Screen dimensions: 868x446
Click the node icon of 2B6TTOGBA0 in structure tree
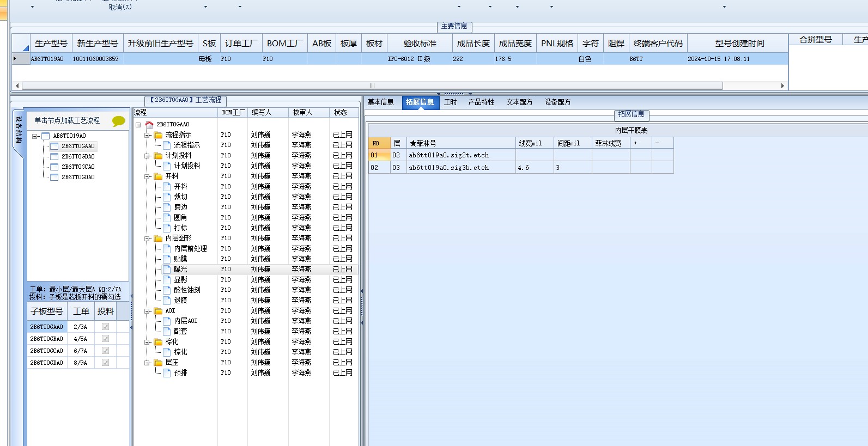pos(54,156)
